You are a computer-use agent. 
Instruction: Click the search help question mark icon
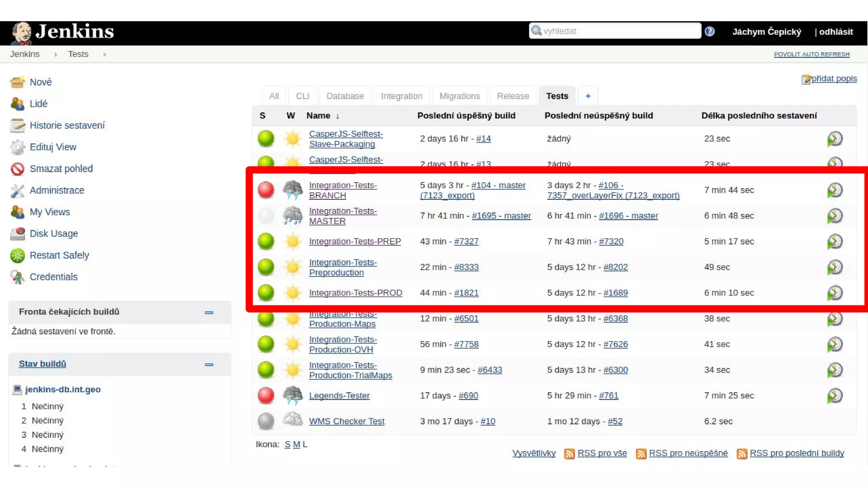pos(709,31)
